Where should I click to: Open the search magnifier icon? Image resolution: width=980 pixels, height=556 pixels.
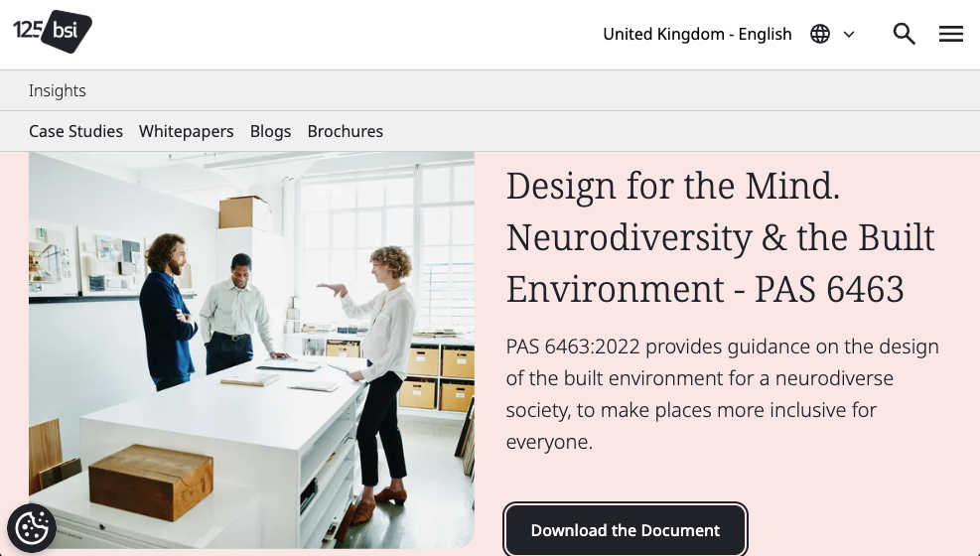tap(904, 34)
